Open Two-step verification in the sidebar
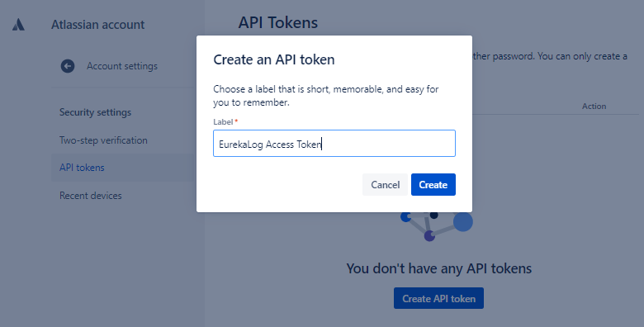Image resolution: width=644 pixels, height=327 pixels. [103, 140]
